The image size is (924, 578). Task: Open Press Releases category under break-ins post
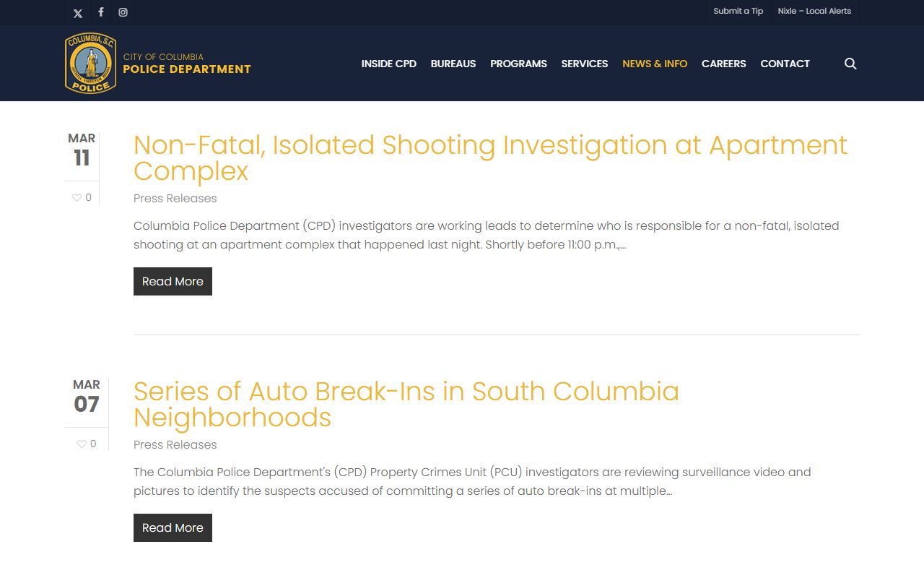point(175,444)
